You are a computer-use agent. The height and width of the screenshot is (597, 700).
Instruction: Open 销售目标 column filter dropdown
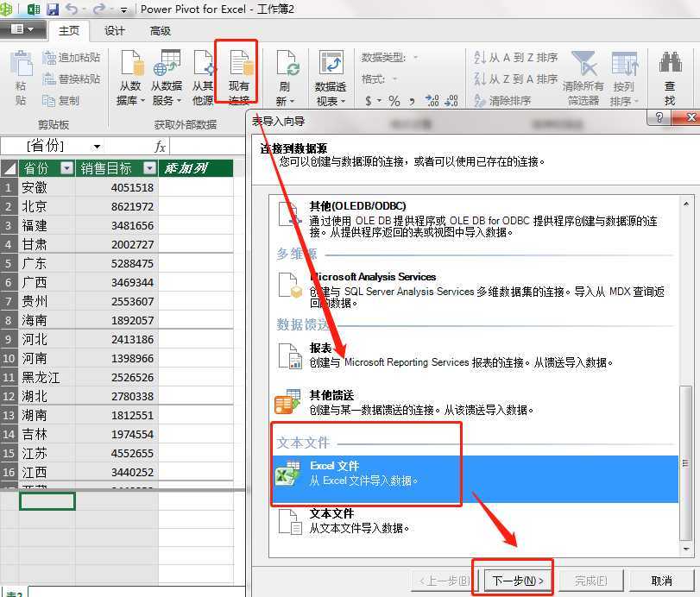[x=150, y=168]
